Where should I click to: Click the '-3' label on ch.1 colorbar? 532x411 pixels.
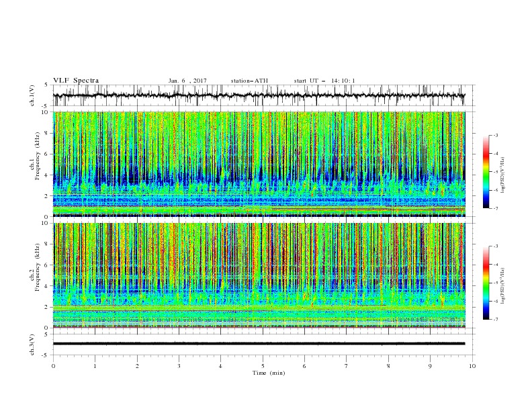tap(495, 135)
